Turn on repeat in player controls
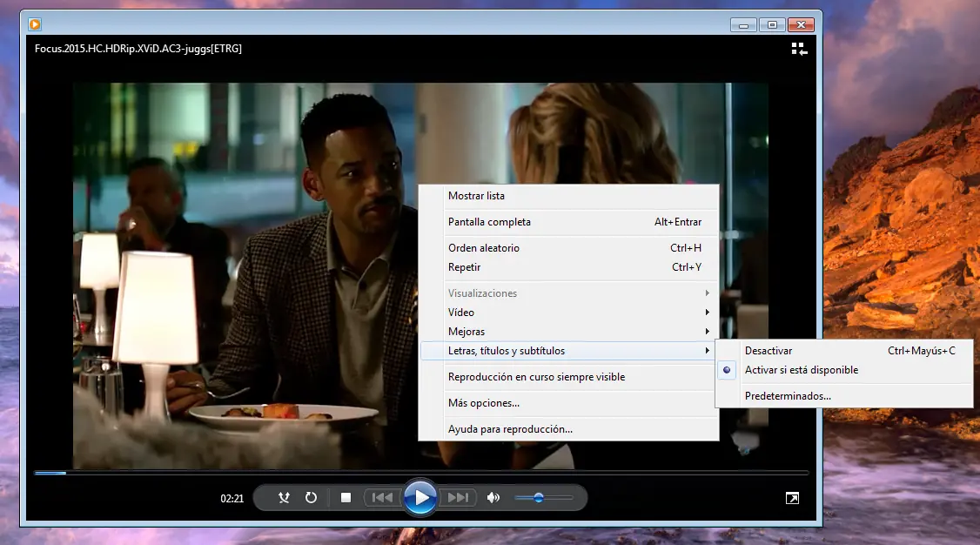Image resolution: width=980 pixels, height=545 pixels. 311,497
